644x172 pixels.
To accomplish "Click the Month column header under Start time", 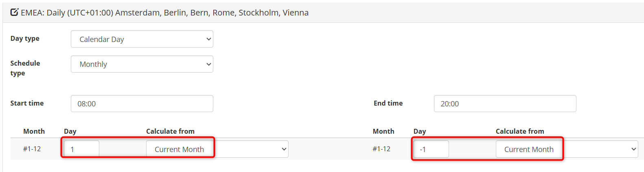I will pos(34,131).
